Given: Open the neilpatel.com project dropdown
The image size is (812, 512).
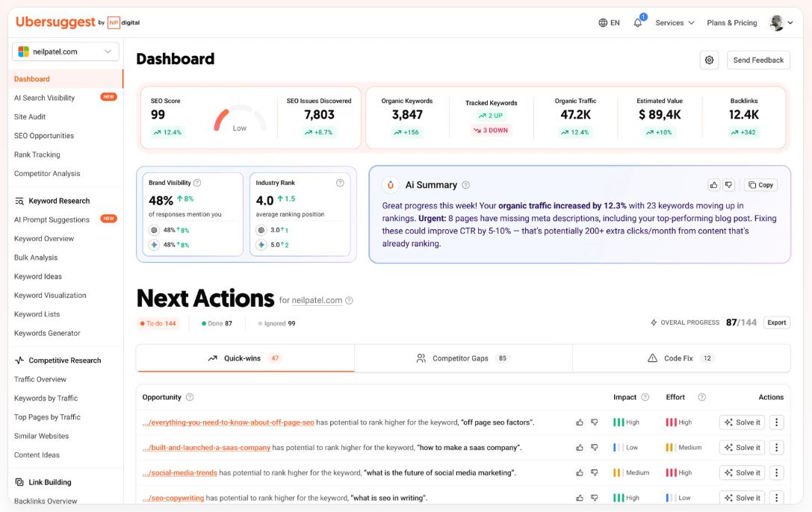Looking at the screenshot, I should pos(65,51).
